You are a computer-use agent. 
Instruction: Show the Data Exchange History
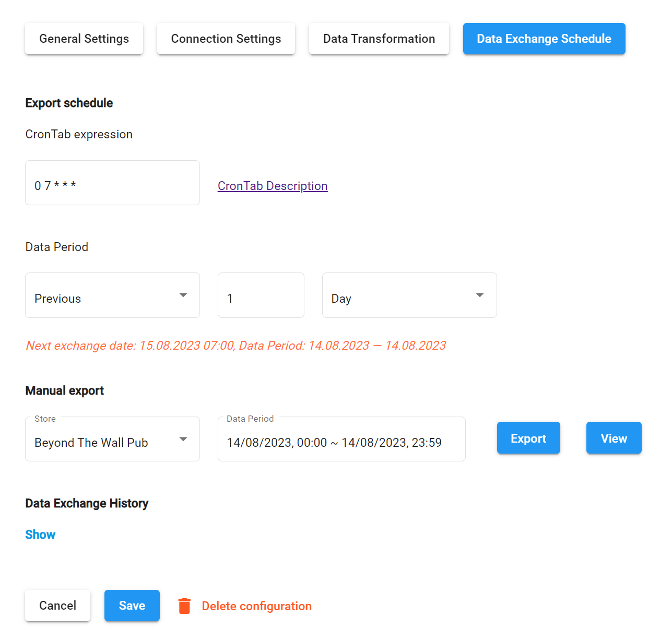[40, 535]
